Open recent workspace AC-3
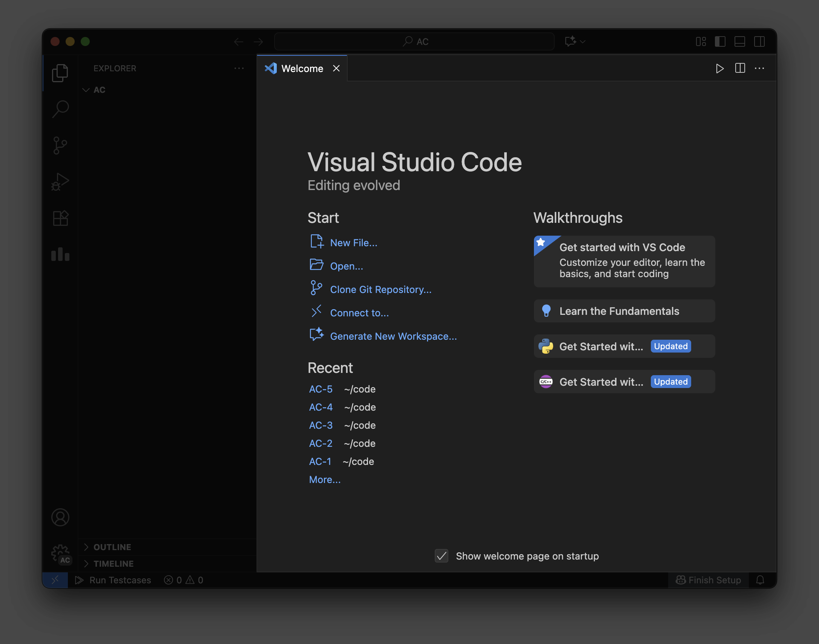Image resolution: width=819 pixels, height=644 pixels. point(321,425)
